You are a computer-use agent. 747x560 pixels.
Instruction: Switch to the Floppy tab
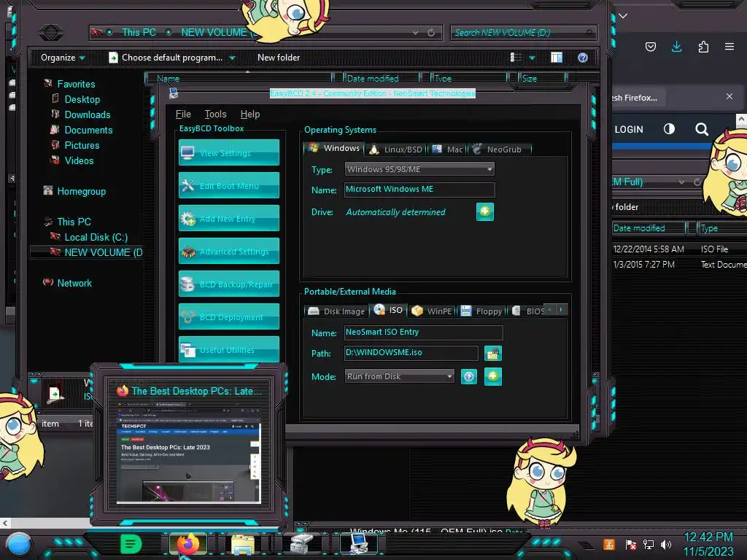(481, 311)
